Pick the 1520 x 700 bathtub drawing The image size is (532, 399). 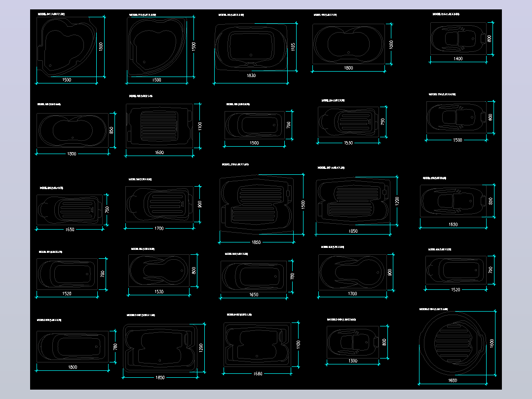pos(456,270)
